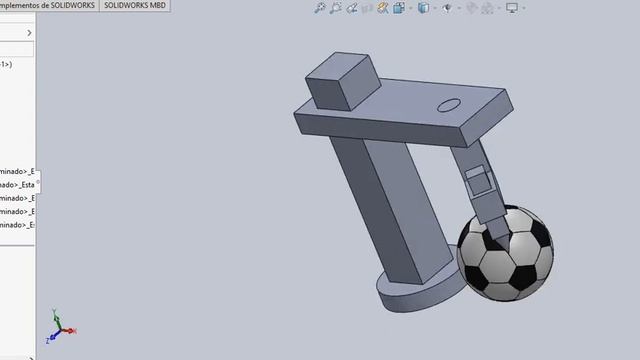Click the Apply Scene icon

[487, 8]
